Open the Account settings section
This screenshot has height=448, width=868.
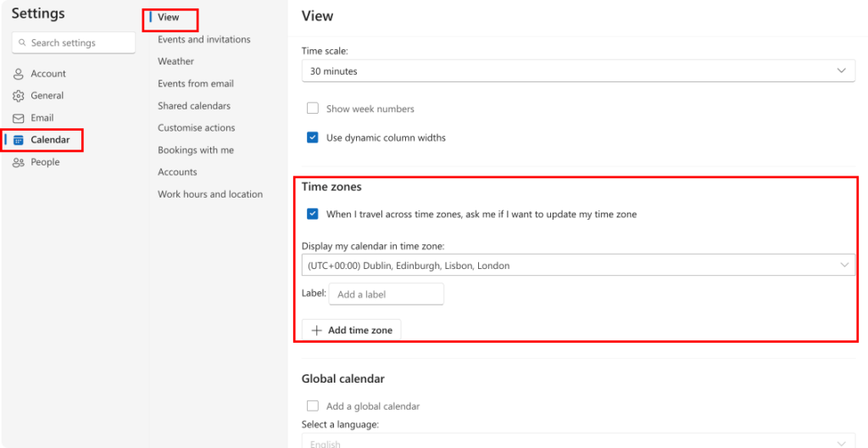pyautogui.click(x=48, y=74)
